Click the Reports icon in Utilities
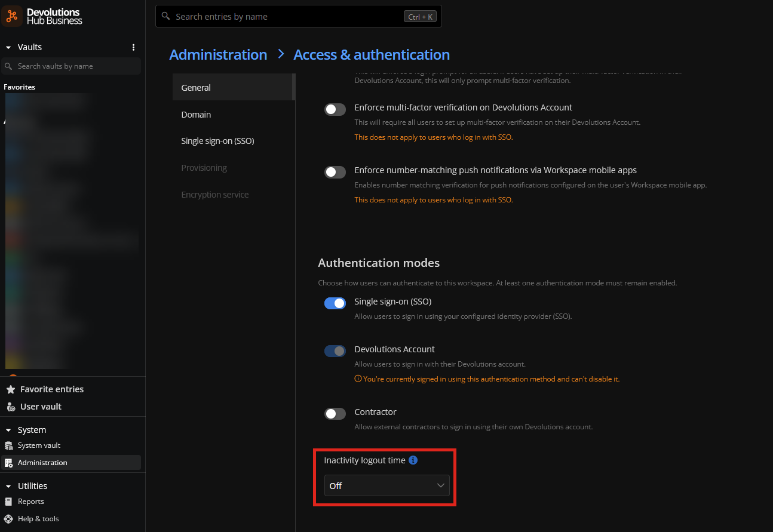Image resolution: width=773 pixels, height=532 pixels. coord(8,502)
